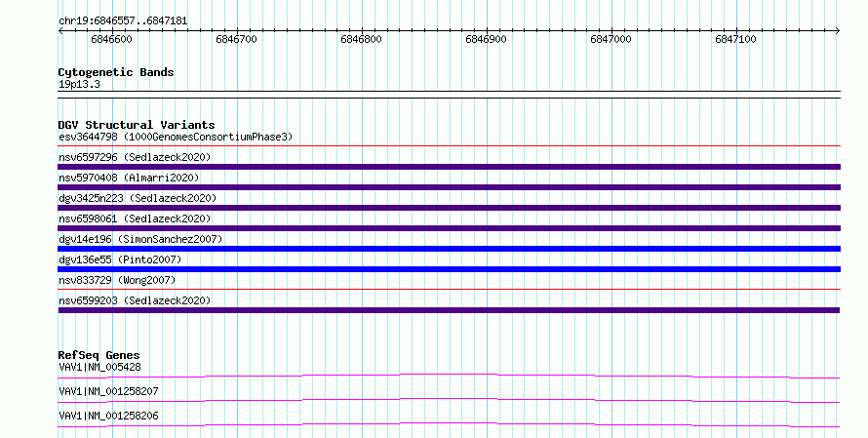Open variant dgv3425n223 (Sedlazeck2020)

click(138, 198)
